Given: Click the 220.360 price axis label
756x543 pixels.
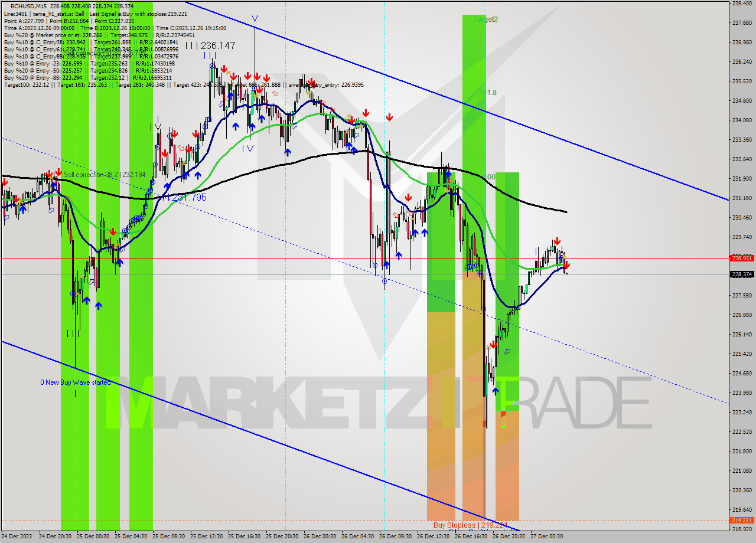Looking at the screenshot, I should (x=741, y=490).
